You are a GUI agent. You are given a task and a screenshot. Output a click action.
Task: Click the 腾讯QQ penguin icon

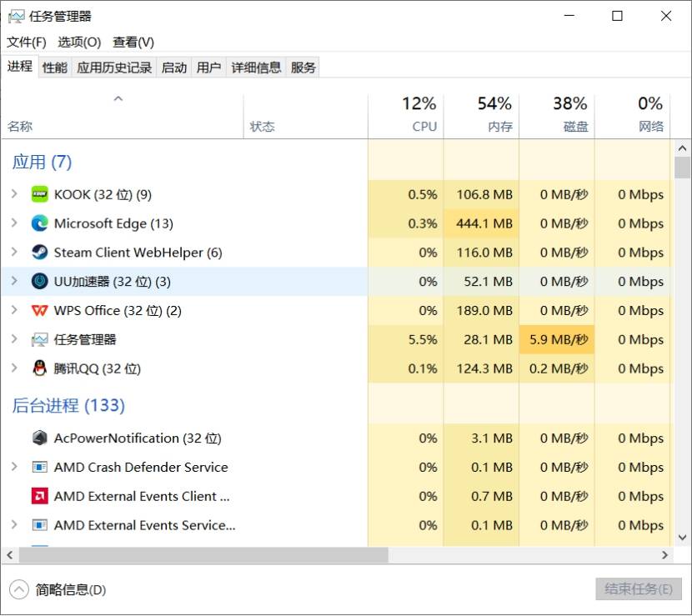click(39, 368)
